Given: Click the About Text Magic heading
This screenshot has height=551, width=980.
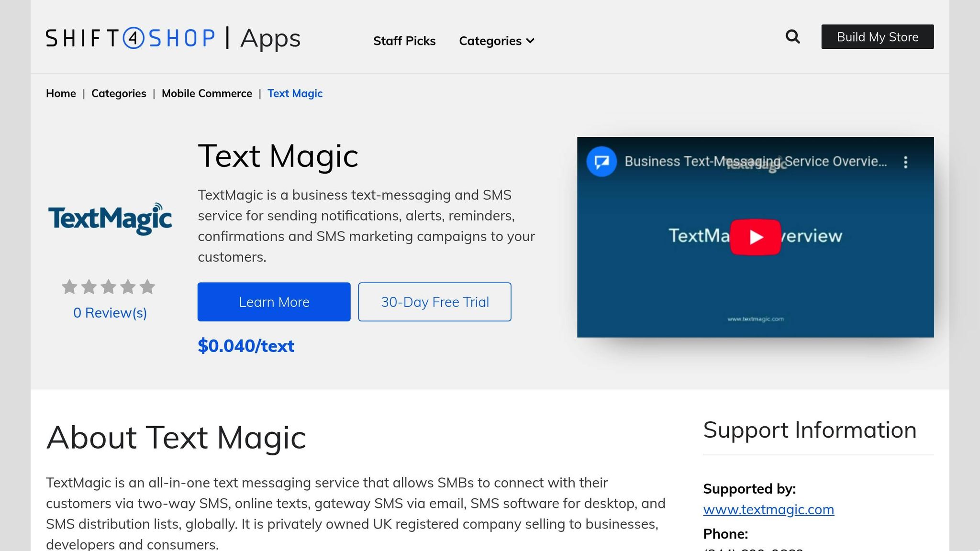Looking at the screenshot, I should (x=176, y=438).
